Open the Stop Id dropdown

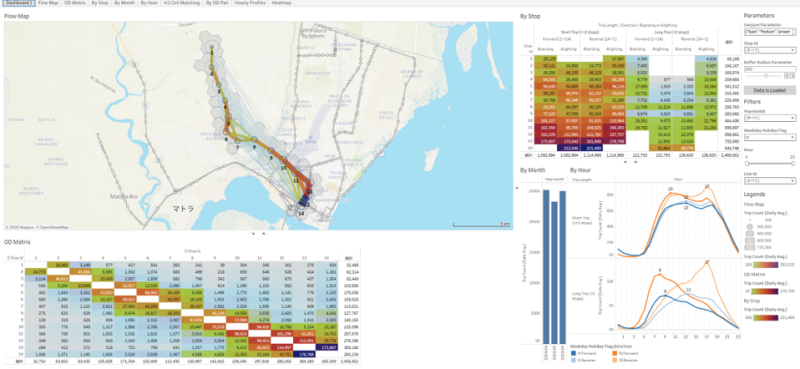[769, 50]
